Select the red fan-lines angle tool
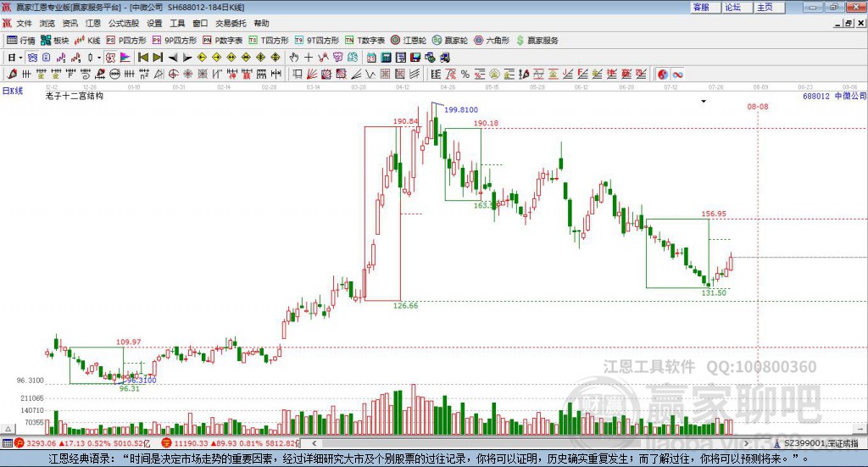 click(x=312, y=74)
